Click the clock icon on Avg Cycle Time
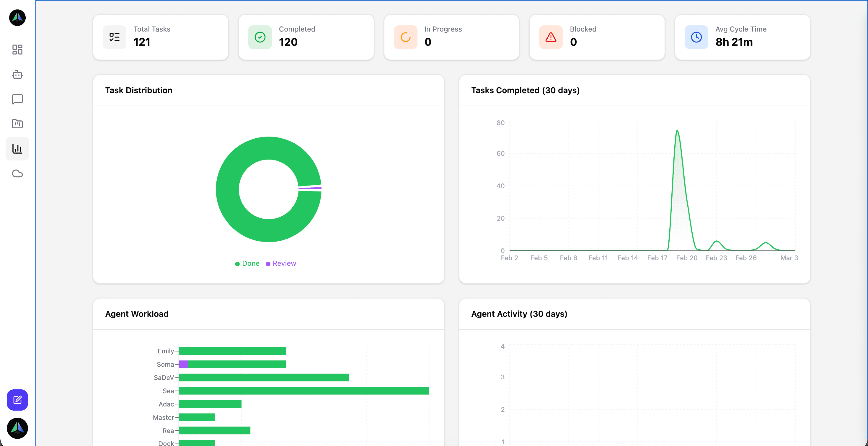The image size is (868, 446). [696, 37]
